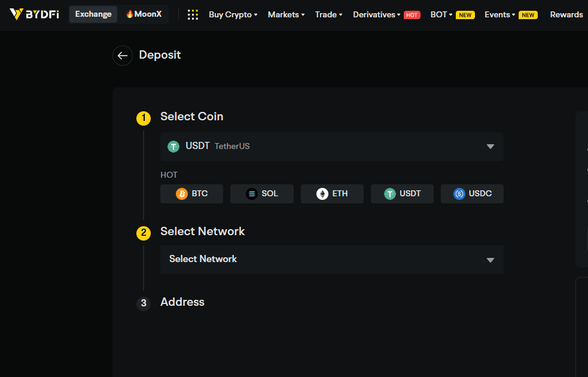Image resolution: width=588 pixels, height=377 pixels.
Task: Expand the BOT menu
Action: click(441, 14)
